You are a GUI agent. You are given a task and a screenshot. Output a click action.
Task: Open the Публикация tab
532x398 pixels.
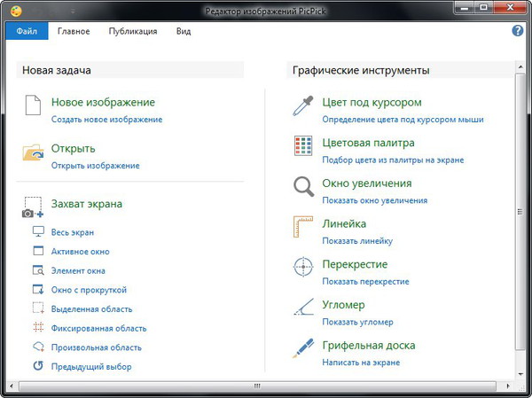133,31
